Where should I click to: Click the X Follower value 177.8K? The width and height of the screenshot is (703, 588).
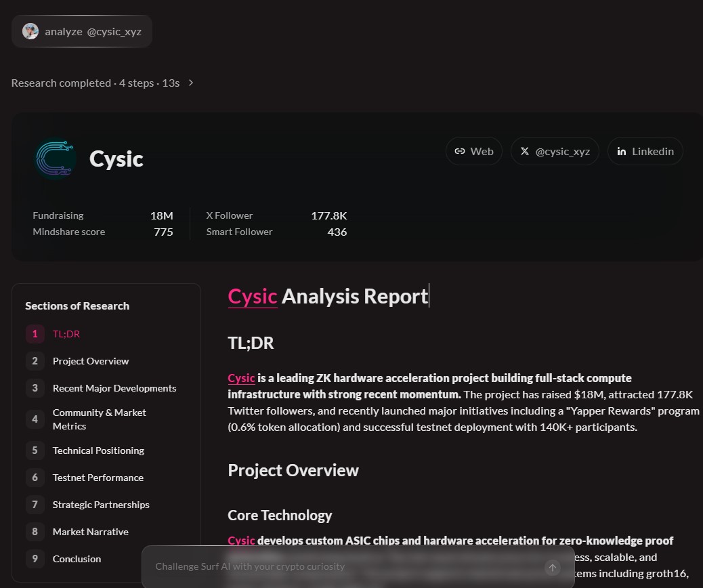(329, 215)
